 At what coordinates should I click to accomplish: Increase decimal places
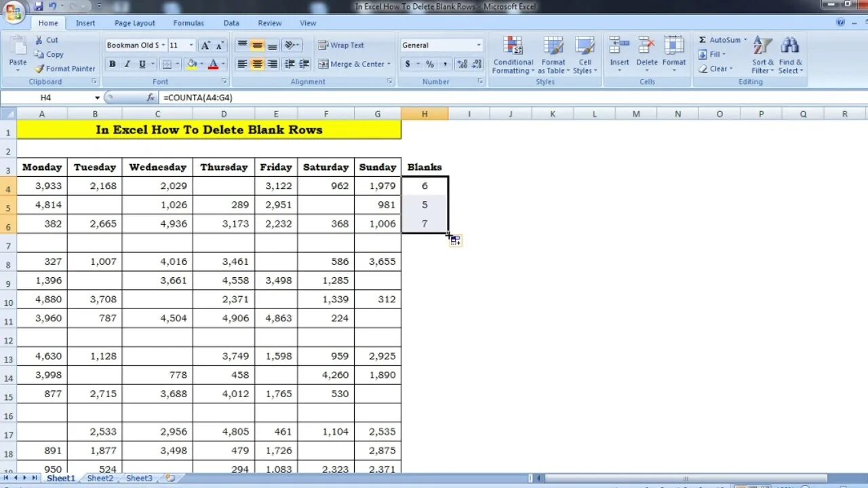point(462,64)
